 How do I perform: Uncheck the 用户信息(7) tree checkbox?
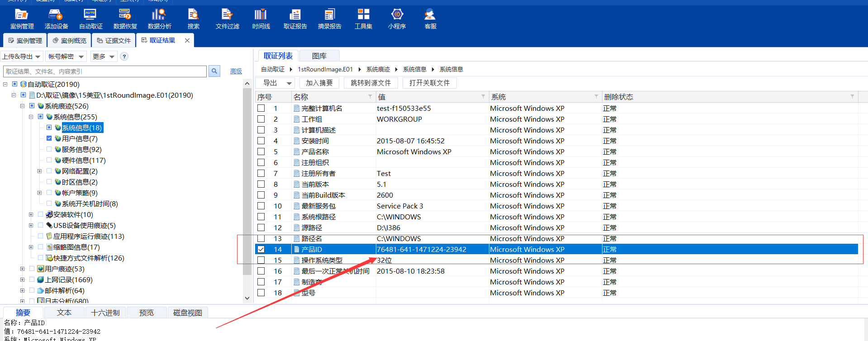click(x=49, y=138)
